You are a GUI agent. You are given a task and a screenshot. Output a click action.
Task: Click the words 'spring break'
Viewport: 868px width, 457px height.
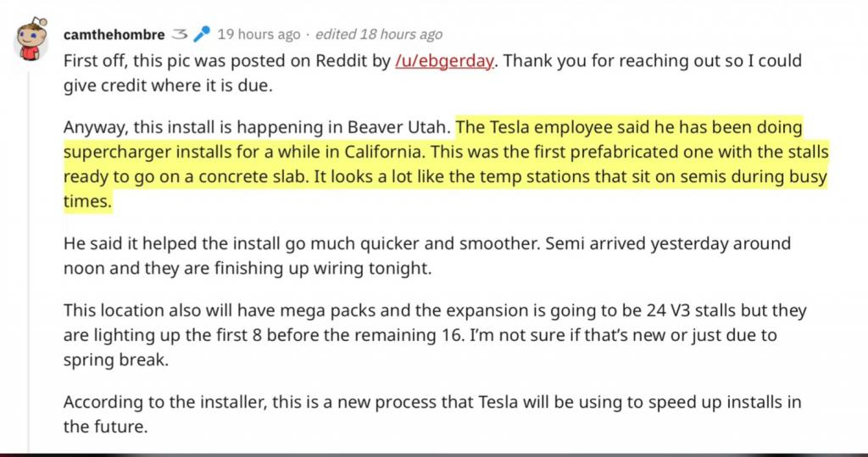(115, 360)
